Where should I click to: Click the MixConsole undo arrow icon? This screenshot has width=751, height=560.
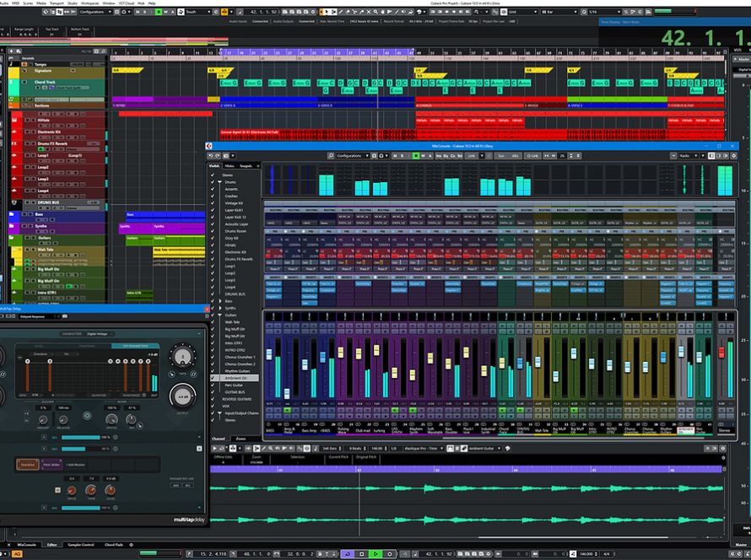click(x=211, y=155)
